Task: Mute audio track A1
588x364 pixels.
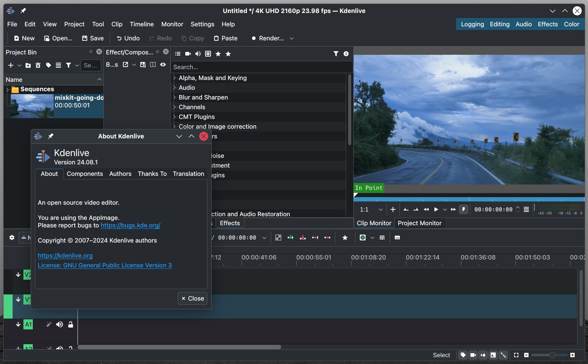Action: [59, 324]
